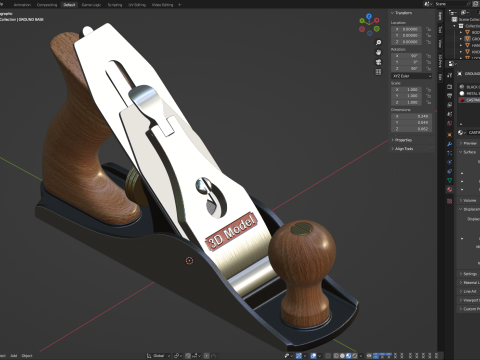480x360 pixels.
Task: Expand the Align Tools panel
Action: pos(402,149)
